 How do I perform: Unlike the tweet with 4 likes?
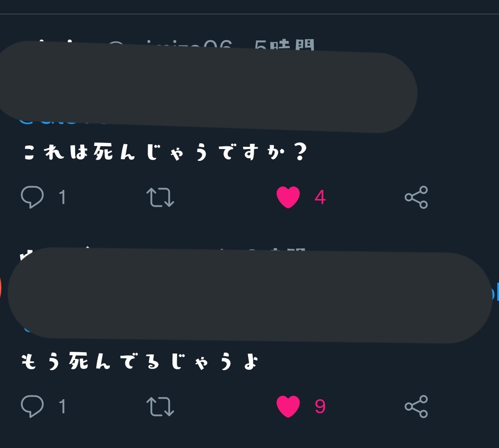[288, 197]
